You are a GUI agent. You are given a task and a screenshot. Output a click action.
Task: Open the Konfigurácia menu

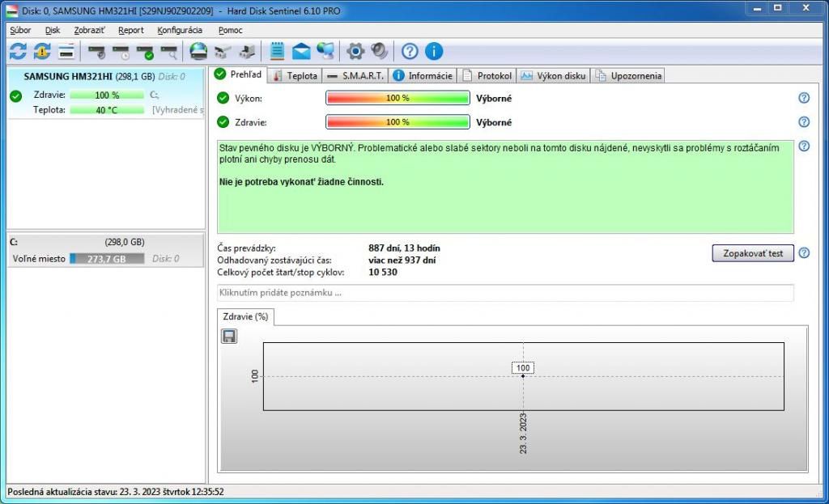pos(180,30)
